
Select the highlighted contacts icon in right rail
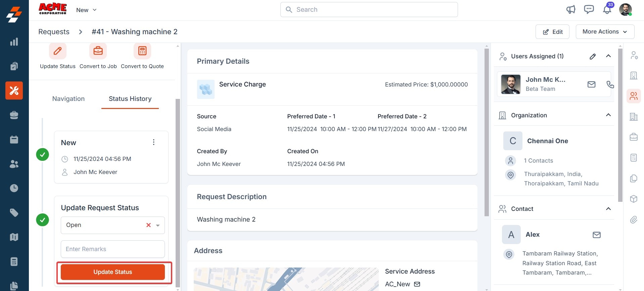coord(634,96)
